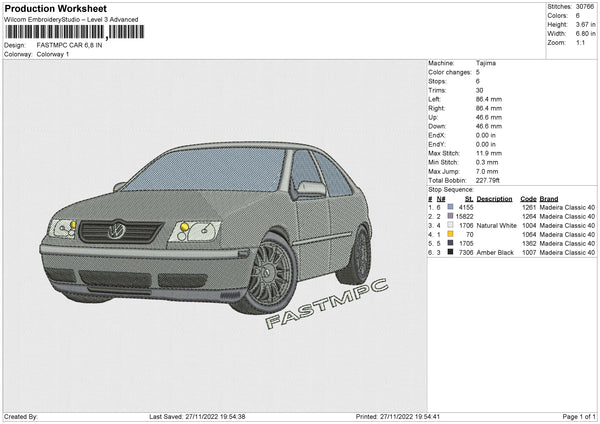Click the rear wheel of the car
Screen dimensions: 600x424
[357, 256]
